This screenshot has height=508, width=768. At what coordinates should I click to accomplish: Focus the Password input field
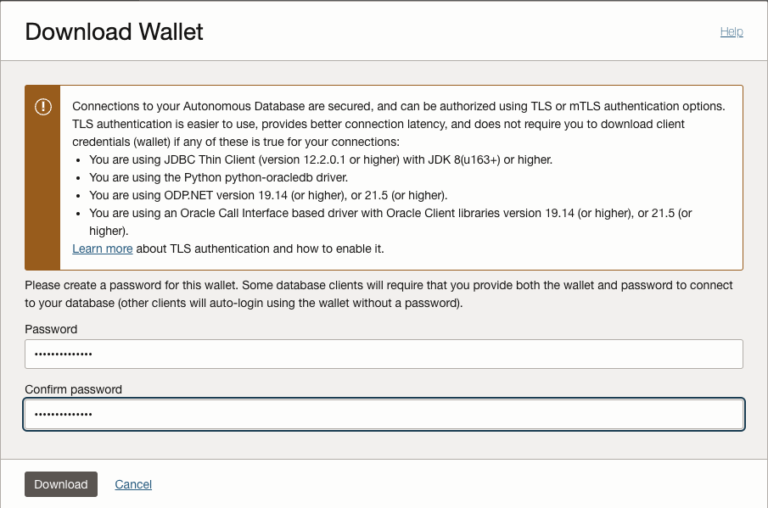(383, 354)
